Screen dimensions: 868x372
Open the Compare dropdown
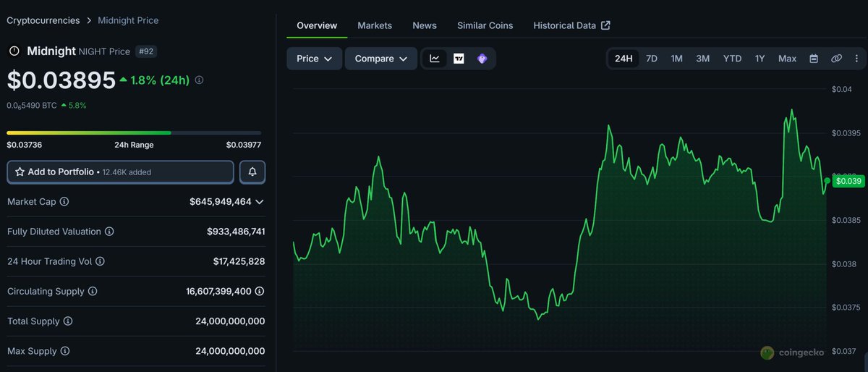pyautogui.click(x=381, y=59)
